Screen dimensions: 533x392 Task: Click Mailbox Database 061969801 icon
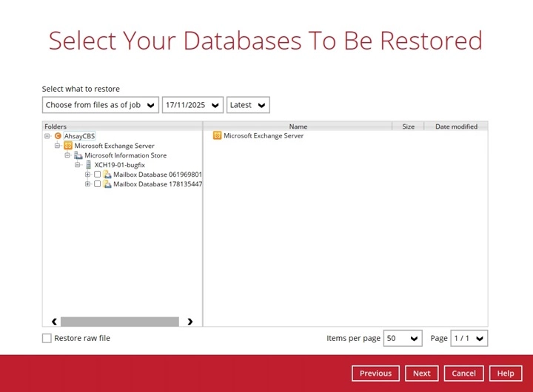click(x=107, y=175)
